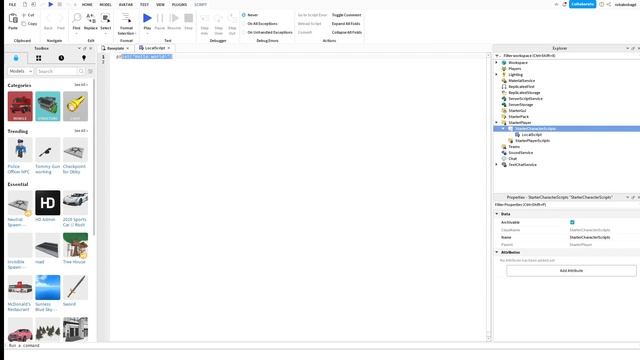The width and height of the screenshot is (640, 360).
Task: Open the Find tool
Action: [x=77, y=18]
